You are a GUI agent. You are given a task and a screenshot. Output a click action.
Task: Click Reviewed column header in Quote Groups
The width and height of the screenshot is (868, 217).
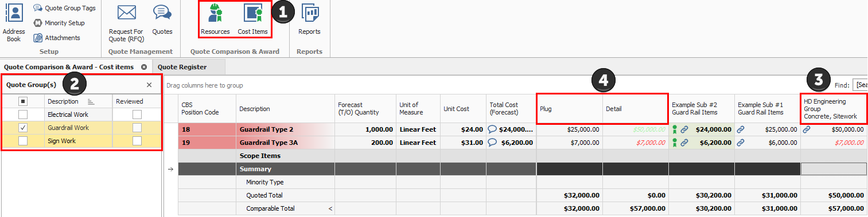tap(137, 101)
